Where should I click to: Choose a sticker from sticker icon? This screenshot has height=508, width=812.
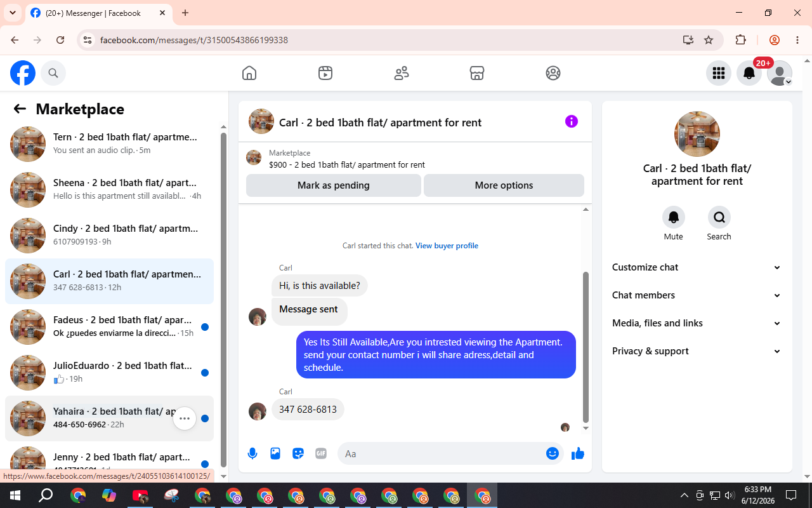(x=298, y=453)
